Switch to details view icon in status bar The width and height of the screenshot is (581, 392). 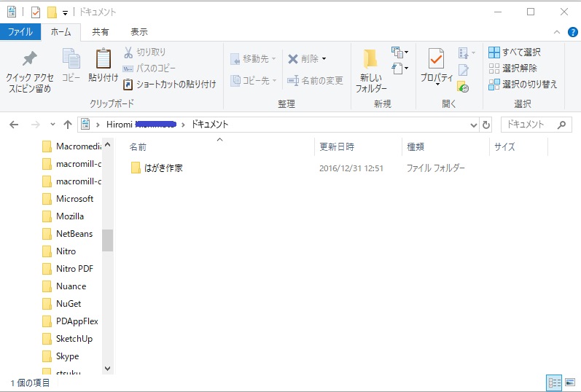click(x=554, y=383)
